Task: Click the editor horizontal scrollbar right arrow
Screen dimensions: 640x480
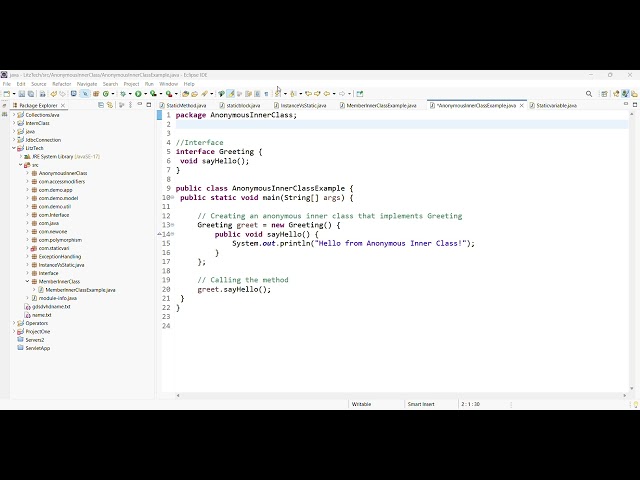Action: tap(624, 396)
